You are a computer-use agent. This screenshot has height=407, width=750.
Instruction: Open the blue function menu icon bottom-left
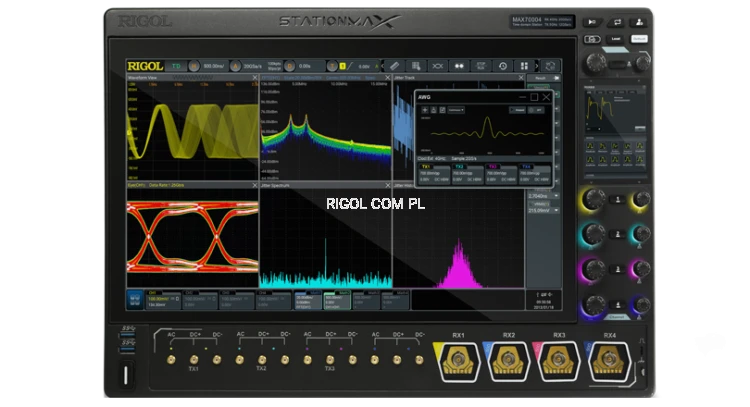(135, 300)
